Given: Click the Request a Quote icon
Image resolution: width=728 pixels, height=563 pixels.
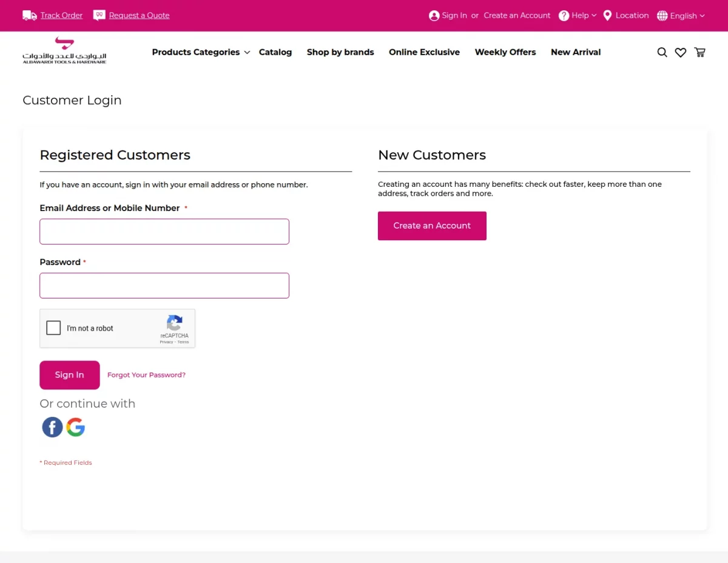Looking at the screenshot, I should click(99, 15).
